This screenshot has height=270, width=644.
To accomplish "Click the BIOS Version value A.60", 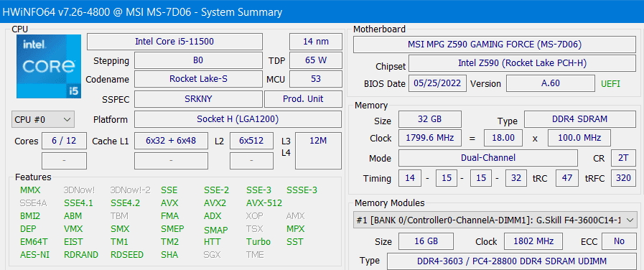I will 551,83.
